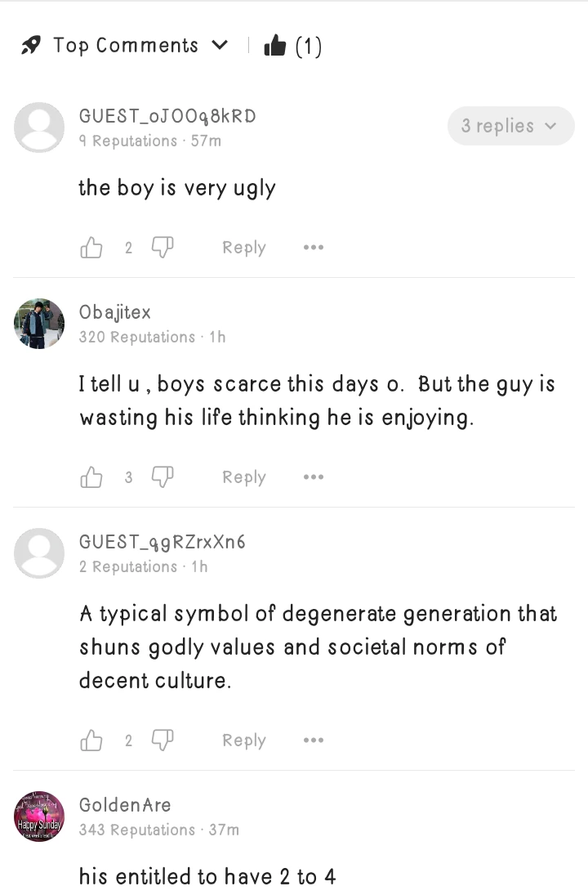This screenshot has width=588, height=895.
Task: Open Obajitex's profile picture
Action: coord(39,324)
